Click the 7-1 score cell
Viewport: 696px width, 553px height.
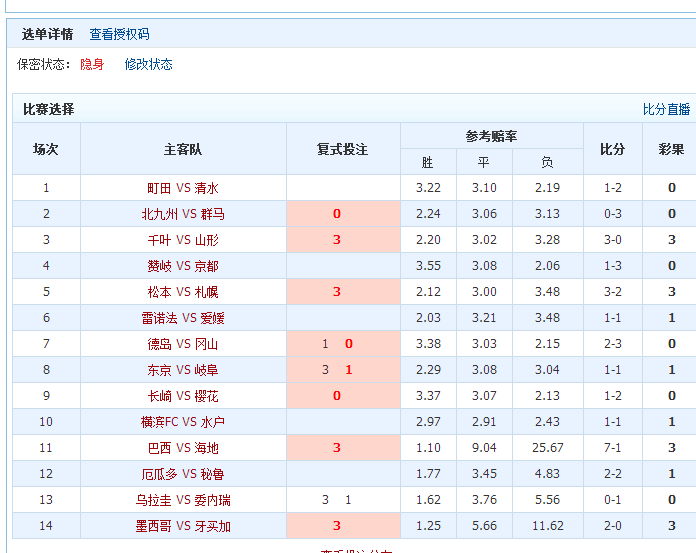click(x=613, y=448)
